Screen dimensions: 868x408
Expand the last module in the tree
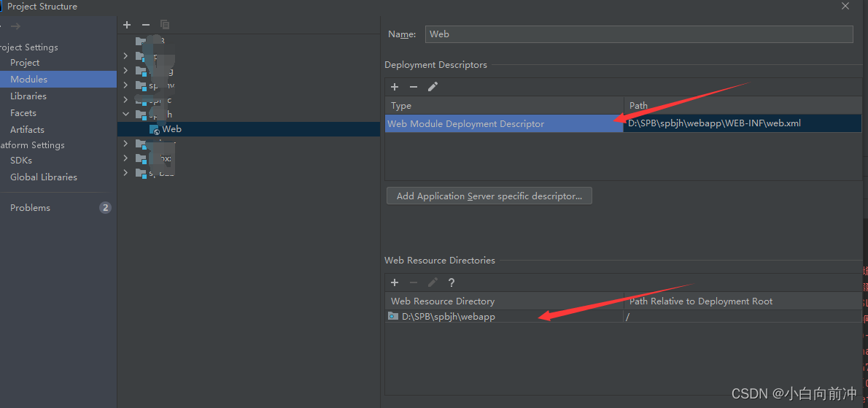(125, 173)
